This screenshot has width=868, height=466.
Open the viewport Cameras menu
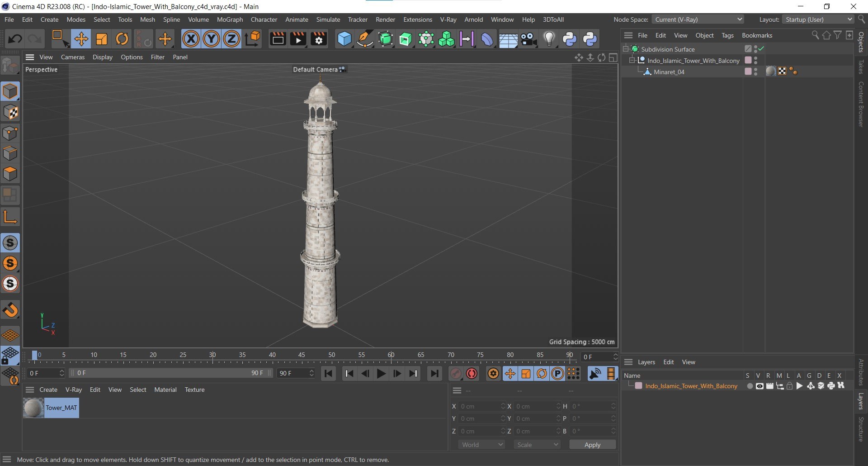coord(73,57)
